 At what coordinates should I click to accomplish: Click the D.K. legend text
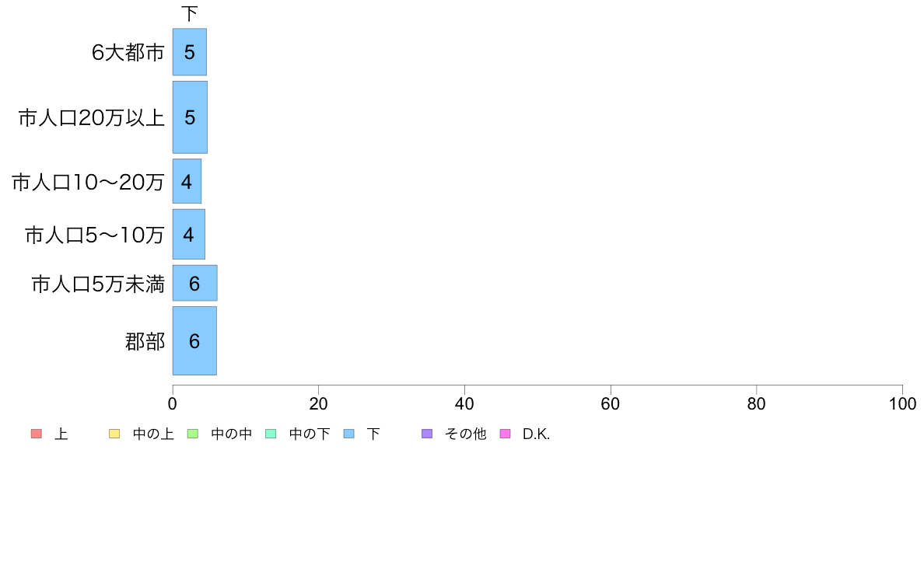[x=536, y=434]
